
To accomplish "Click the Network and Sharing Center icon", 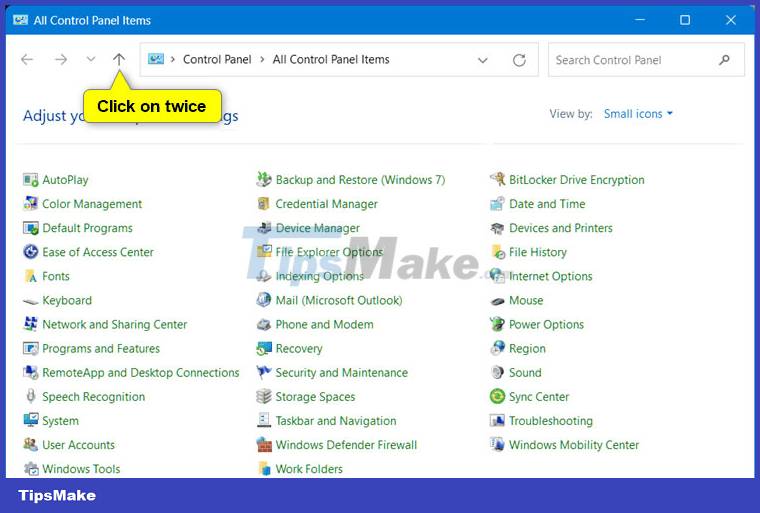I will click(31, 324).
